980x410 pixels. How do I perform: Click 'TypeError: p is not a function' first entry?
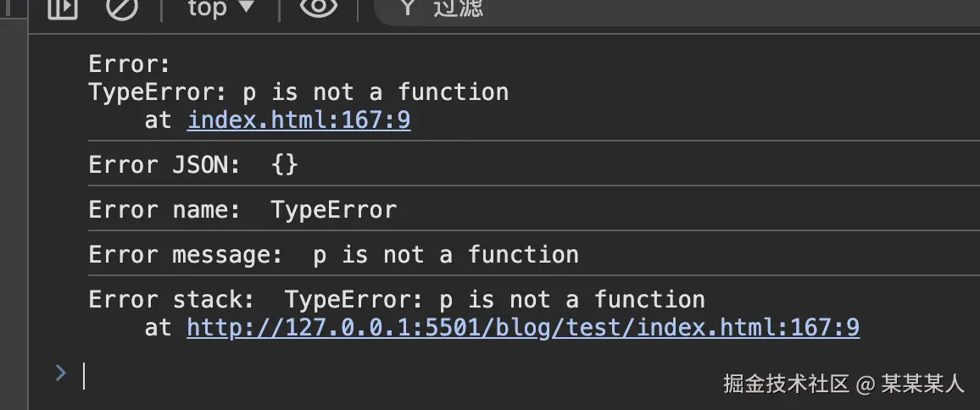click(x=298, y=91)
